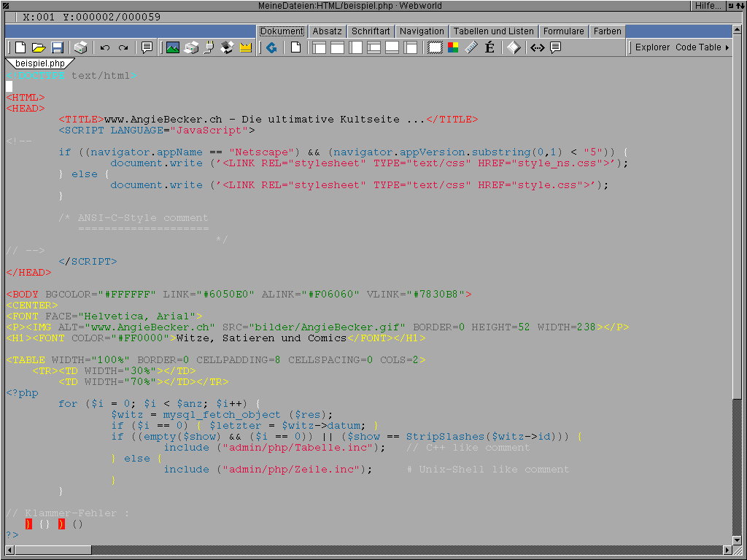Select the beispiel.php file tab

[x=40, y=63]
